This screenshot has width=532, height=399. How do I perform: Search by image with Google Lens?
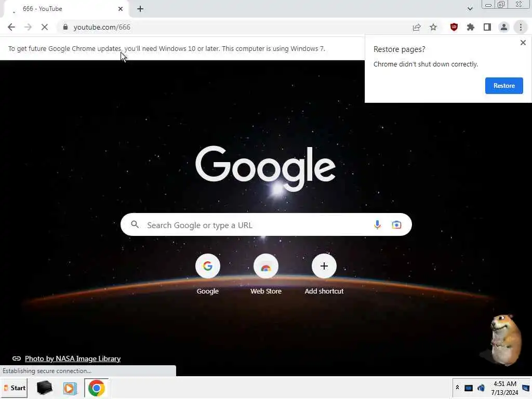(396, 224)
